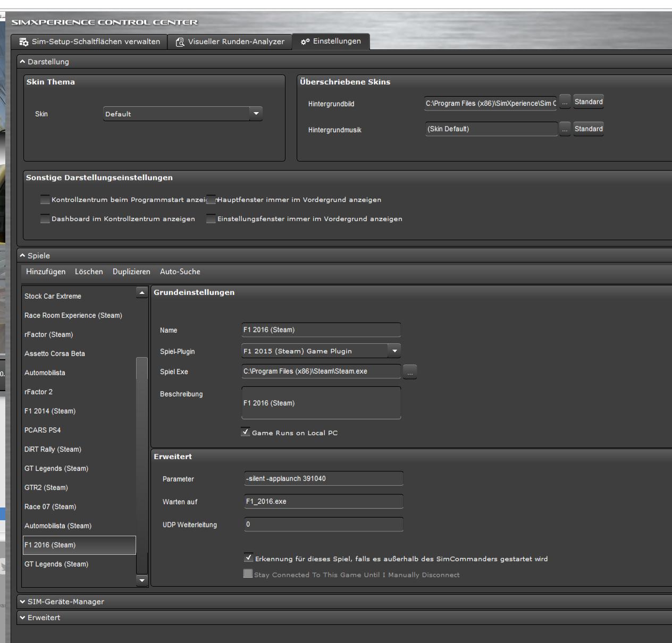Viewport: 672px width, 643px height.
Task: Select PCARS PS4 entry
Action: [x=79, y=430]
